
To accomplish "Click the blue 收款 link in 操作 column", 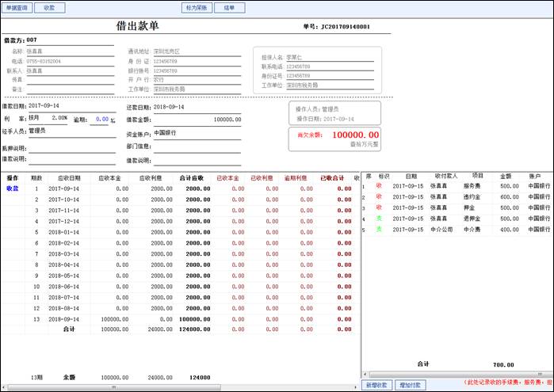I will [x=13, y=189].
